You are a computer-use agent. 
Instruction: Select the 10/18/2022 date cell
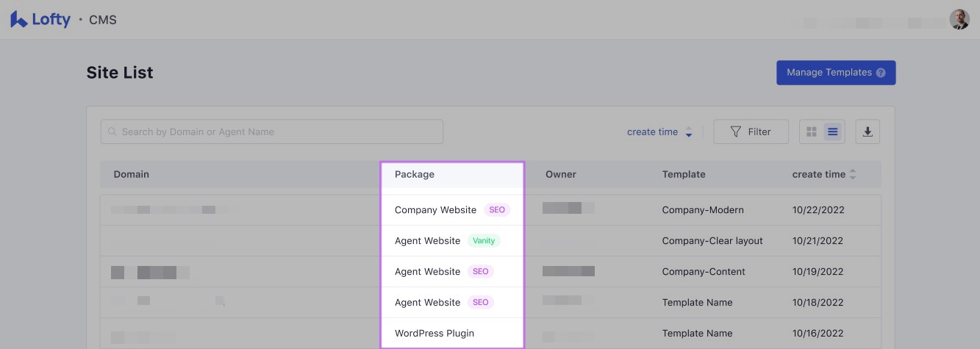818,303
